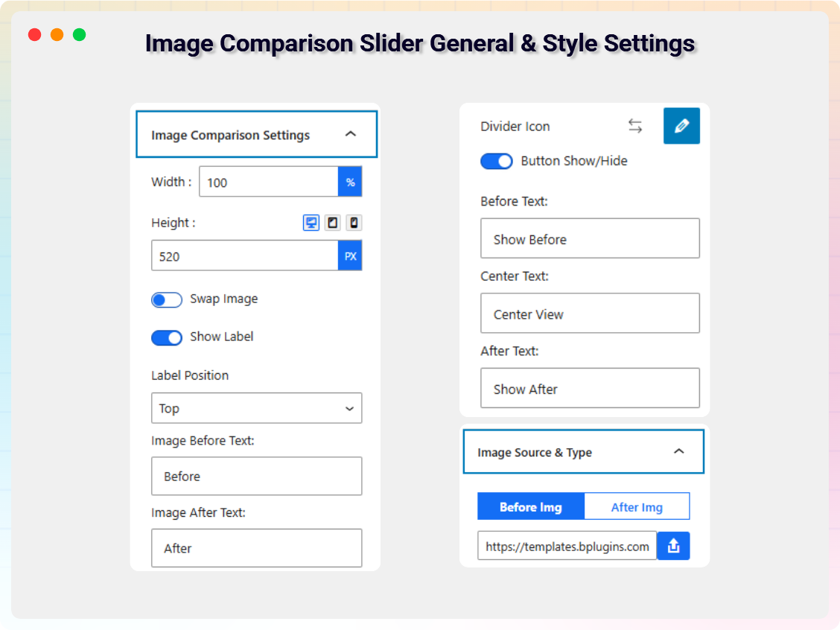840x630 pixels.
Task: Click the Center View text field
Action: pyautogui.click(x=590, y=314)
